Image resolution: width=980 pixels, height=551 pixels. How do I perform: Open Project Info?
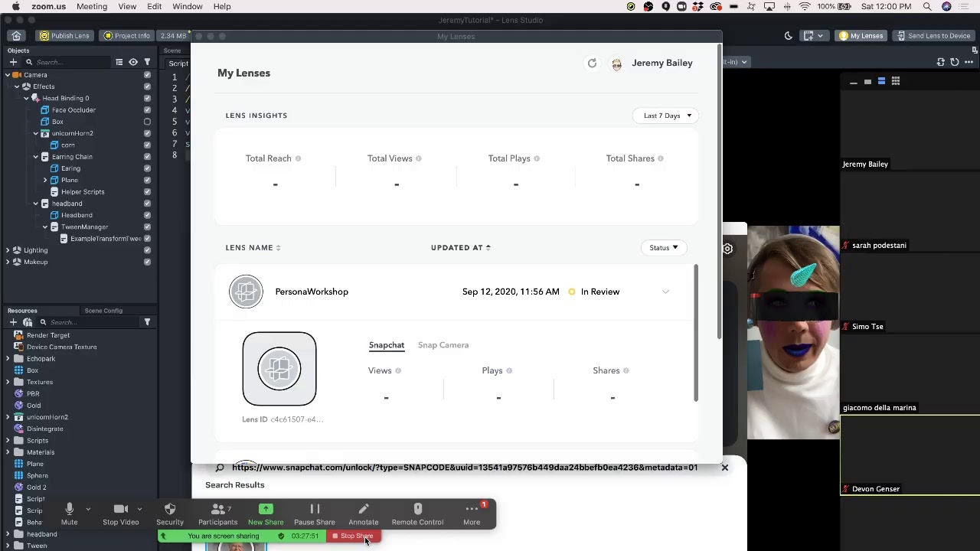pyautogui.click(x=127, y=36)
